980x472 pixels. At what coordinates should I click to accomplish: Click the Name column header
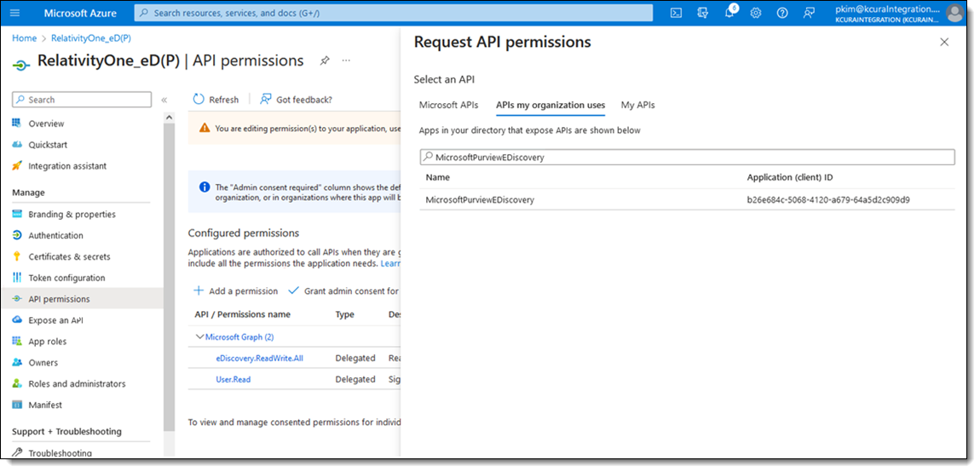tap(437, 177)
